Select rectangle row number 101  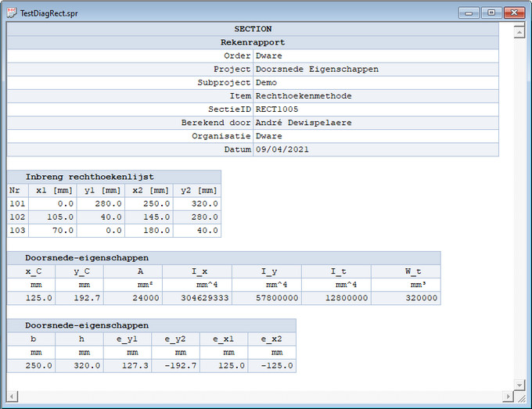click(x=17, y=204)
